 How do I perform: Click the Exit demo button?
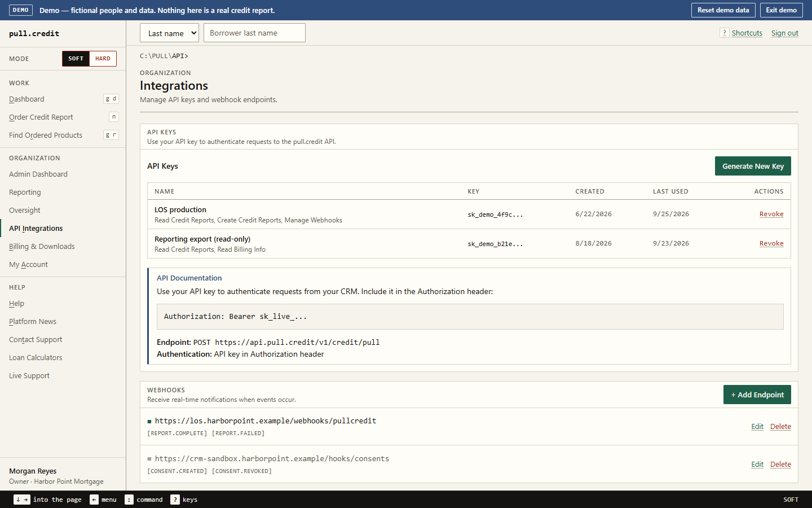click(x=782, y=10)
